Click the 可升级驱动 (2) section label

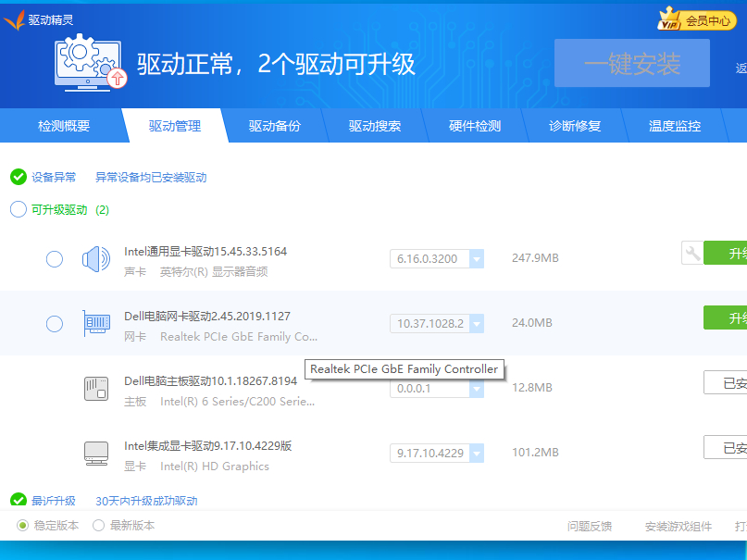(70, 210)
